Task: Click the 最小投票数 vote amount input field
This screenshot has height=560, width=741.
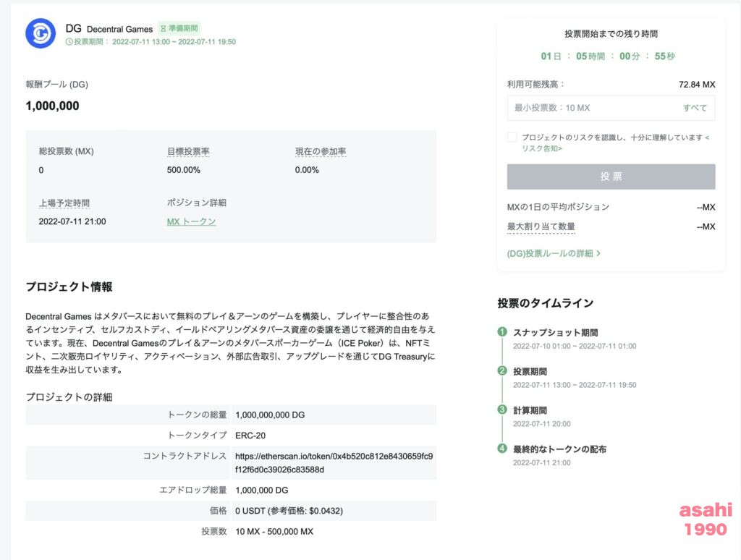Action: pyautogui.click(x=593, y=108)
